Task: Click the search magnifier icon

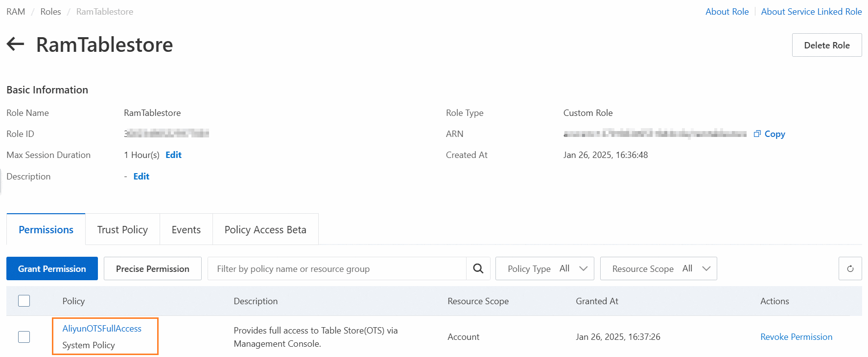Action: 478,268
